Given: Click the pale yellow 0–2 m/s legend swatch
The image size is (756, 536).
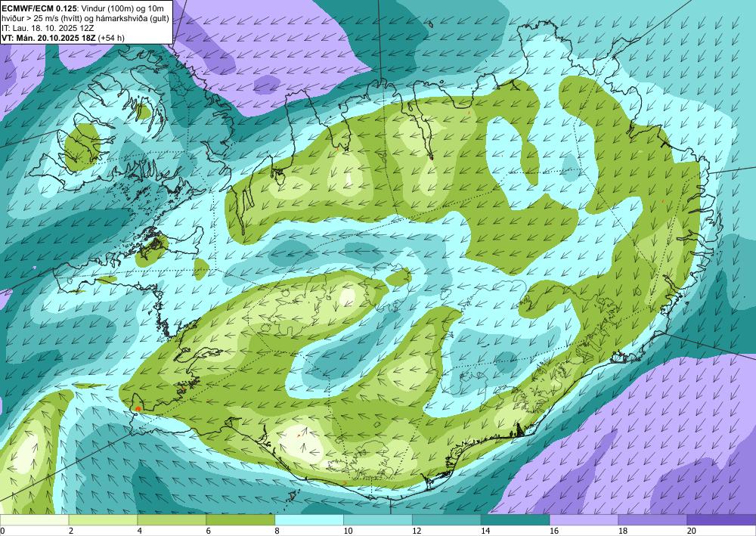Looking at the screenshot, I should pos(34,520).
